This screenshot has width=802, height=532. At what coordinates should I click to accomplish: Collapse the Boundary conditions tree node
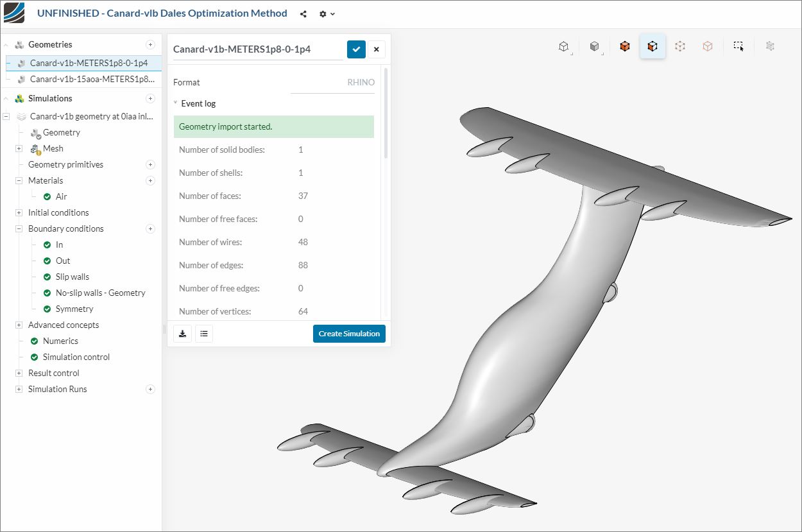(x=19, y=228)
